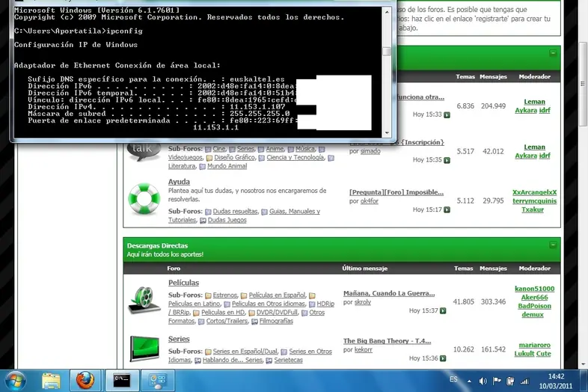View user kekorr's profile
Viewport: 588px width, 392px height.
click(x=364, y=349)
